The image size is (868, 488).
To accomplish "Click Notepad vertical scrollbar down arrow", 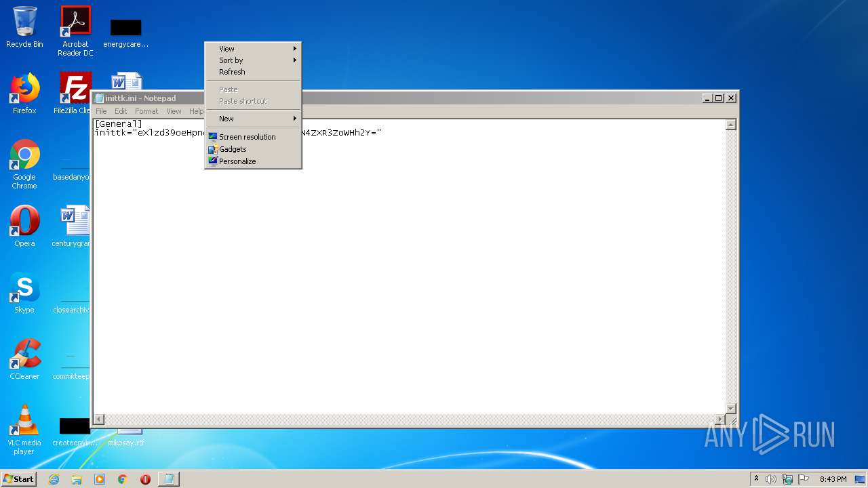I will (x=730, y=409).
